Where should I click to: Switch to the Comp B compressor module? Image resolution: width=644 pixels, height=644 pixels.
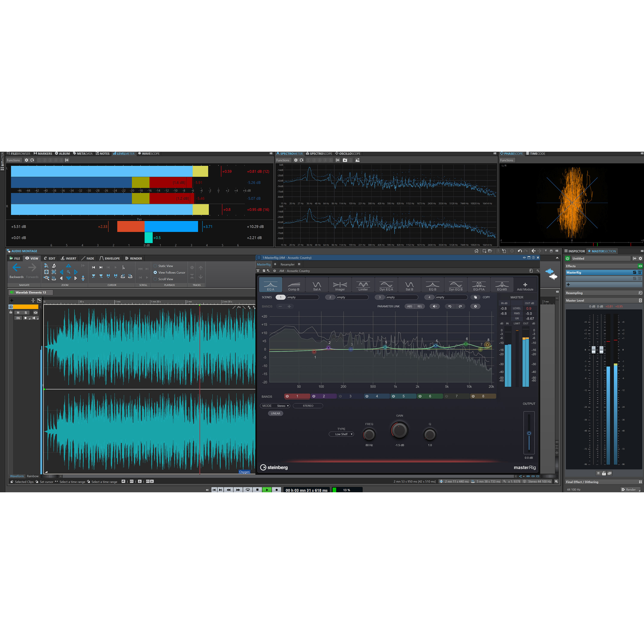click(x=294, y=285)
